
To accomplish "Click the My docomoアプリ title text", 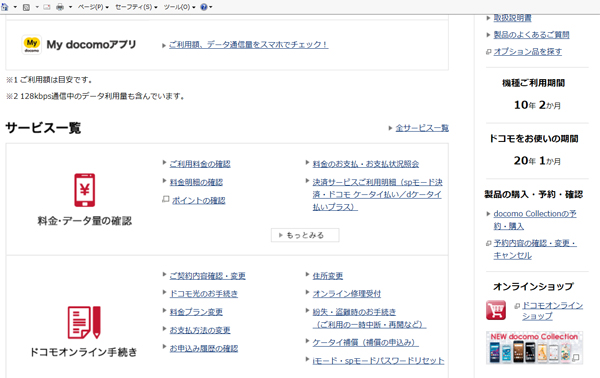I will pyautogui.click(x=91, y=45).
